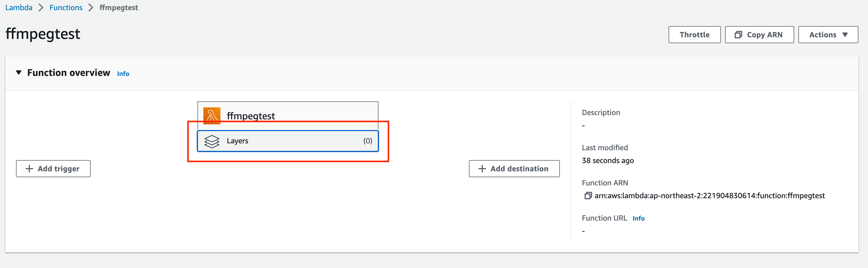This screenshot has height=268, width=868.
Task: Select the ffmpegtest function box in designer
Action: click(x=288, y=116)
